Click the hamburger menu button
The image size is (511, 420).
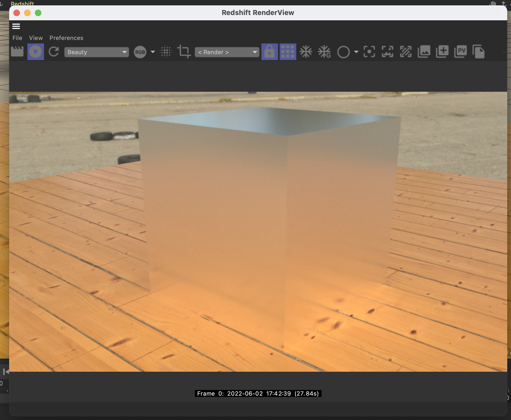(x=16, y=26)
